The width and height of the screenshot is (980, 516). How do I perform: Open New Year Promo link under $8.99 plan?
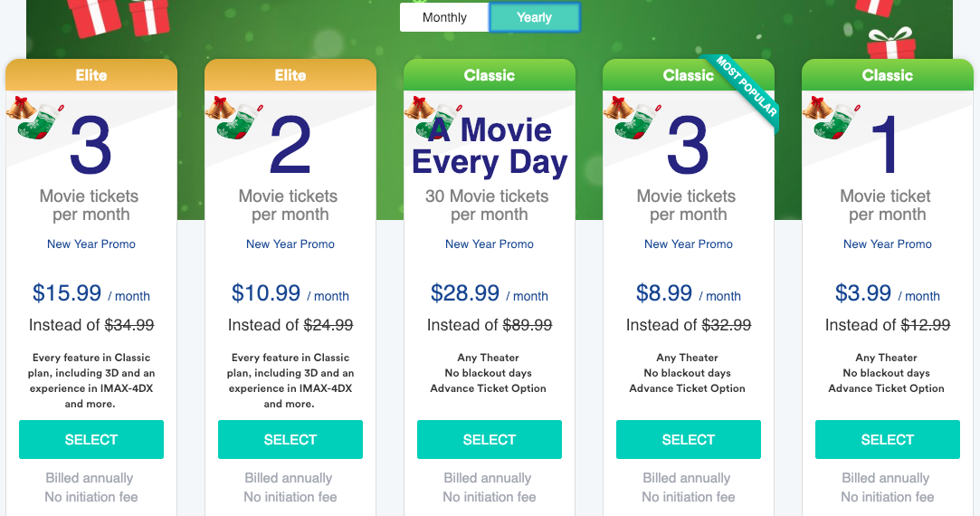click(689, 244)
